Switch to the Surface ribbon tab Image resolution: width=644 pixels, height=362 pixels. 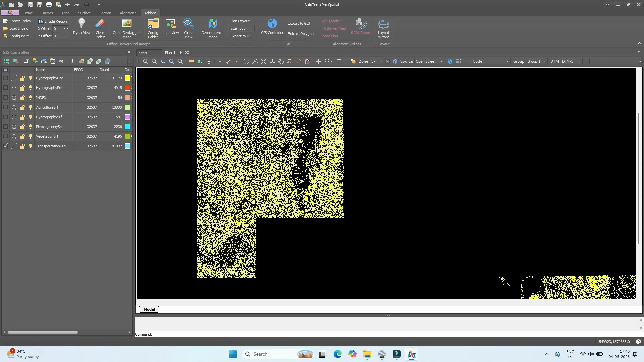pyautogui.click(x=84, y=13)
